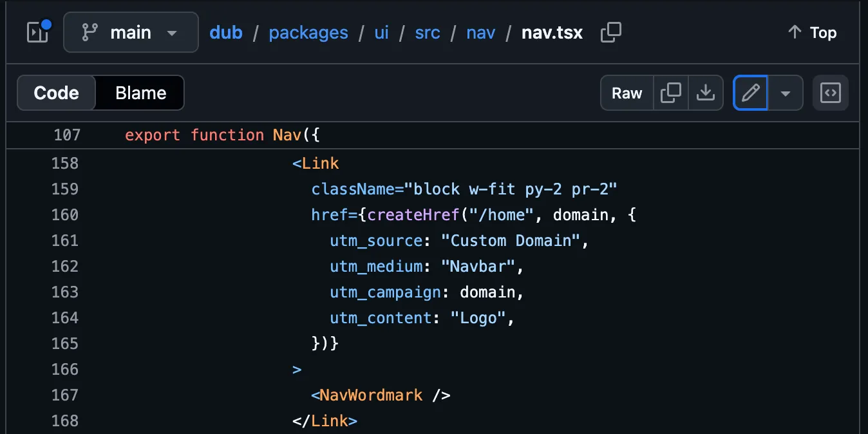Viewport: 868px width, 434px height.
Task: Jump to Top of the file
Action: click(x=812, y=32)
